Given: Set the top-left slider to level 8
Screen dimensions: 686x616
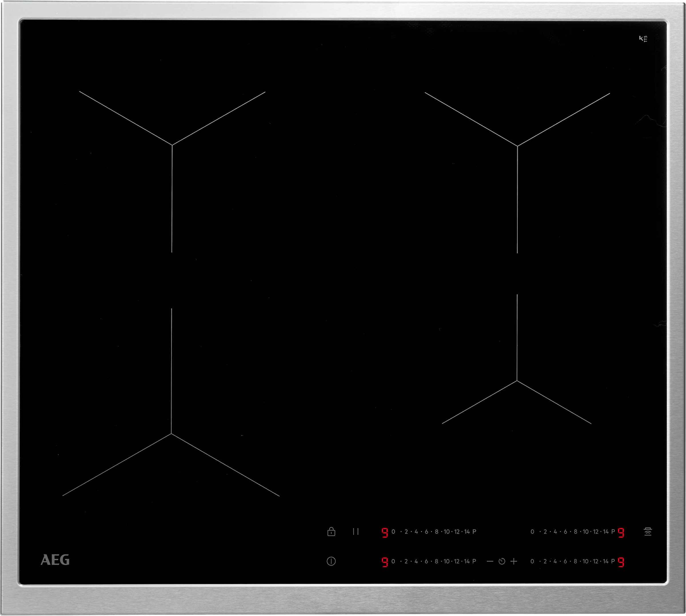Looking at the screenshot, I should tap(436, 532).
